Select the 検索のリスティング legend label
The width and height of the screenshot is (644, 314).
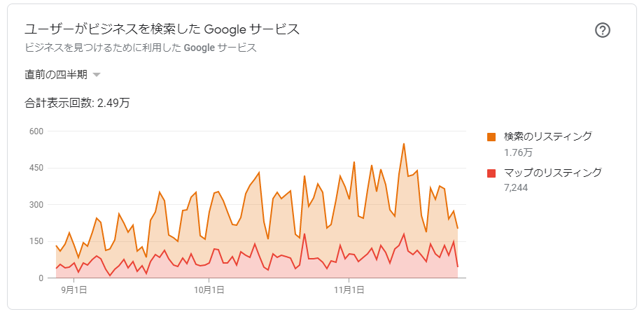(x=548, y=136)
